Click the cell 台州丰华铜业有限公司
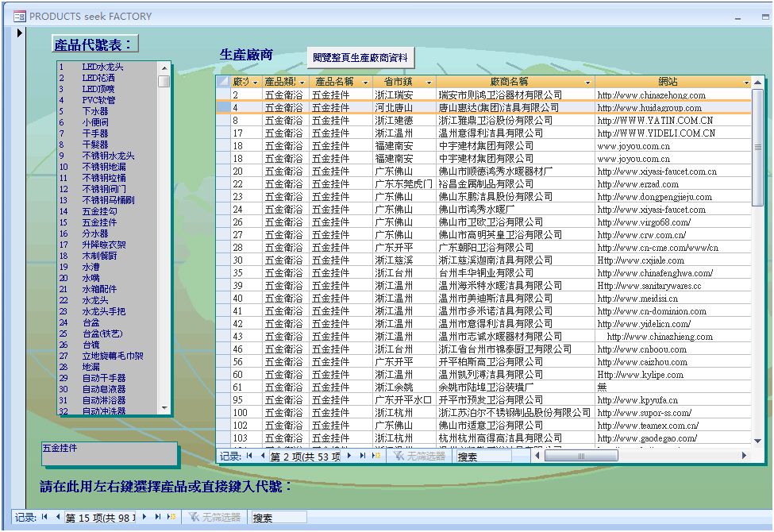 coord(515,272)
